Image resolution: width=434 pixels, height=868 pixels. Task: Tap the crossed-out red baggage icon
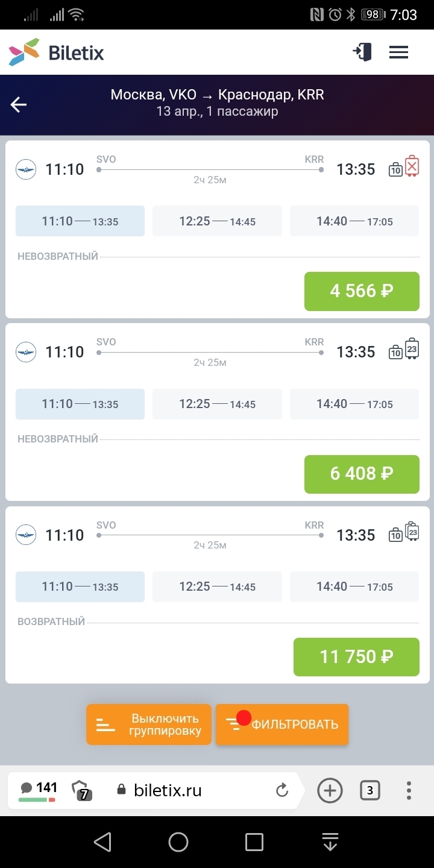tap(412, 166)
